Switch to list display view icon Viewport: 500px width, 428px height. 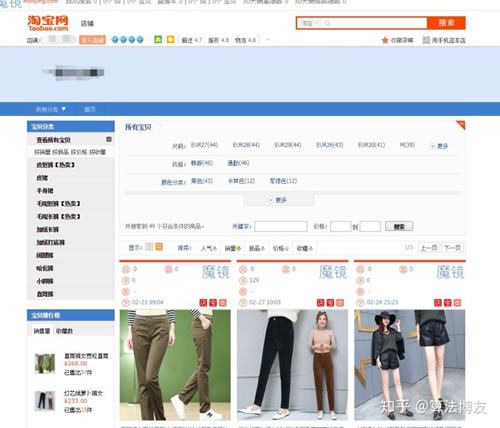click(149, 247)
